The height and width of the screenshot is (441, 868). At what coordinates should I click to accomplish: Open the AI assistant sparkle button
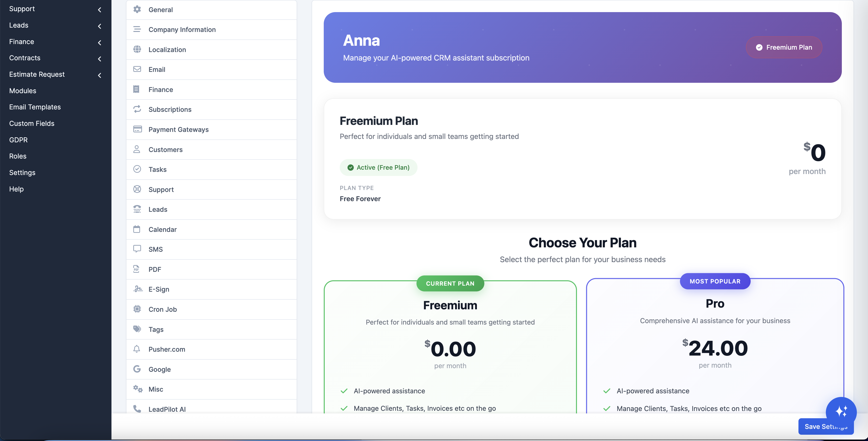click(x=841, y=411)
